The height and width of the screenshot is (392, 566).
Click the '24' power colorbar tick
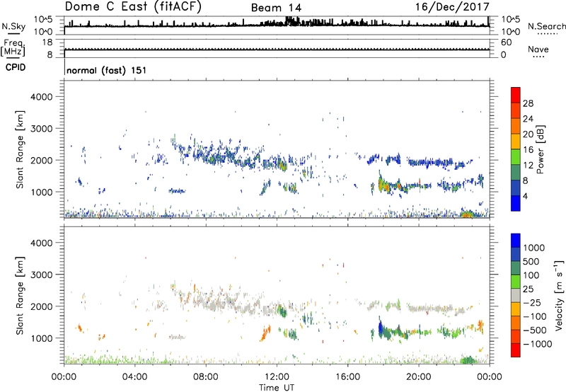(528, 119)
